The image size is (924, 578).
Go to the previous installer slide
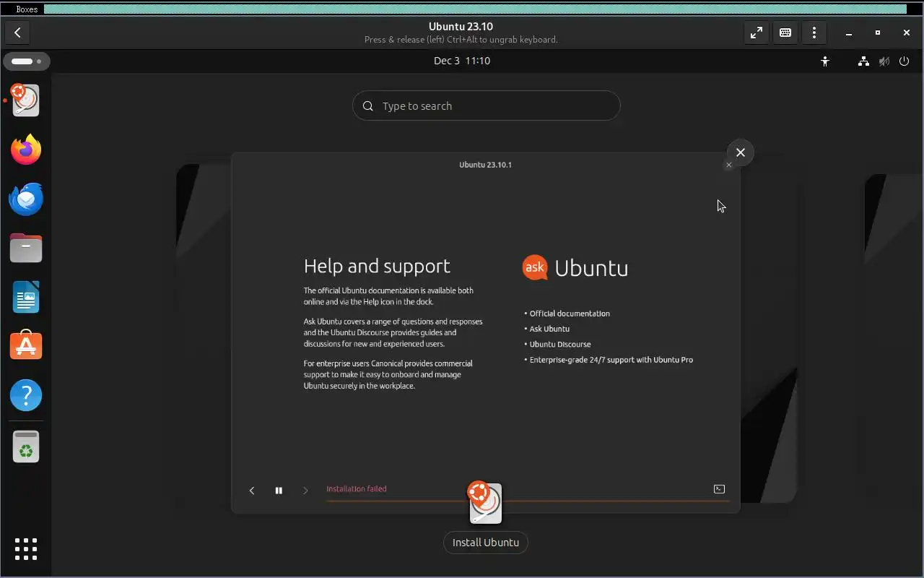click(x=252, y=491)
